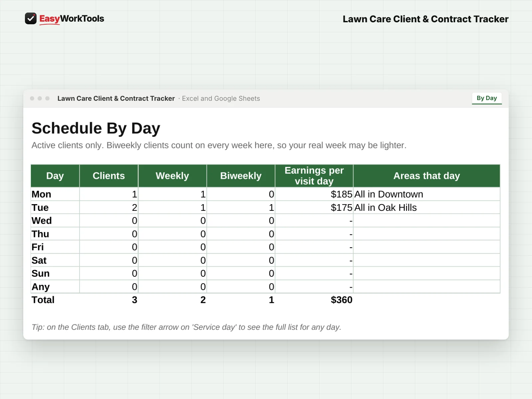Select the $185 earnings cell

(x=314, y=194)
